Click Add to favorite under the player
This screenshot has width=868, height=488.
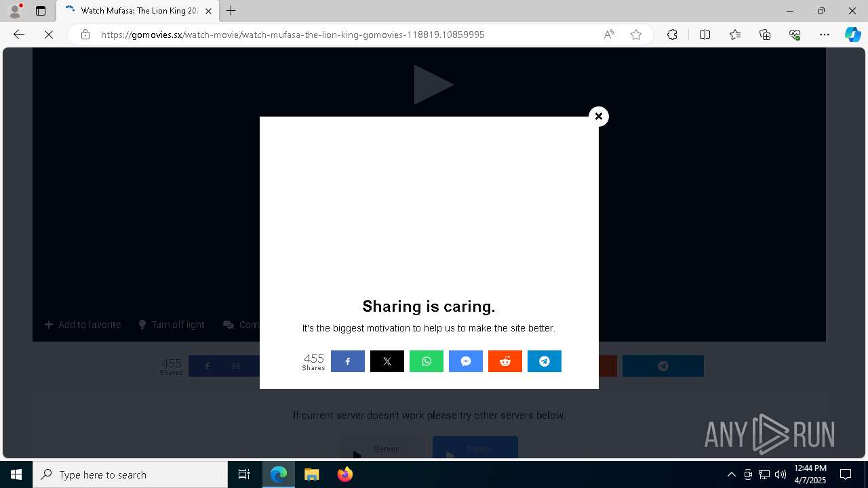pos(83,325)
